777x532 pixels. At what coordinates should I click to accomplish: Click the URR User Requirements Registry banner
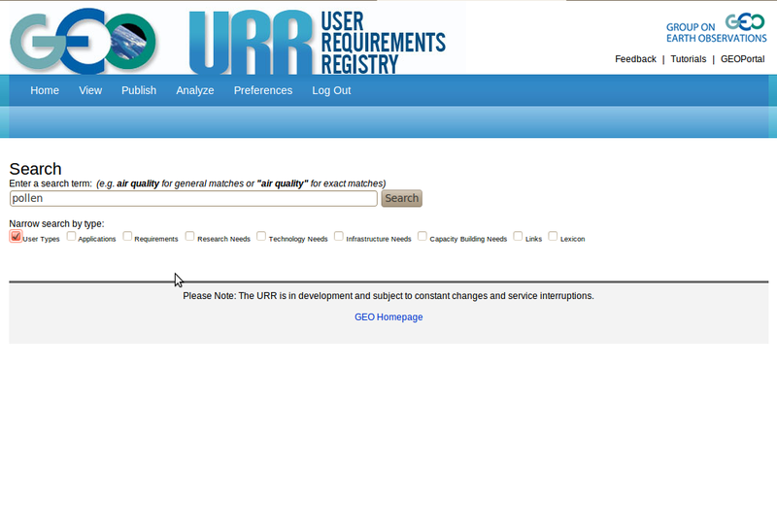coord(317,41)
